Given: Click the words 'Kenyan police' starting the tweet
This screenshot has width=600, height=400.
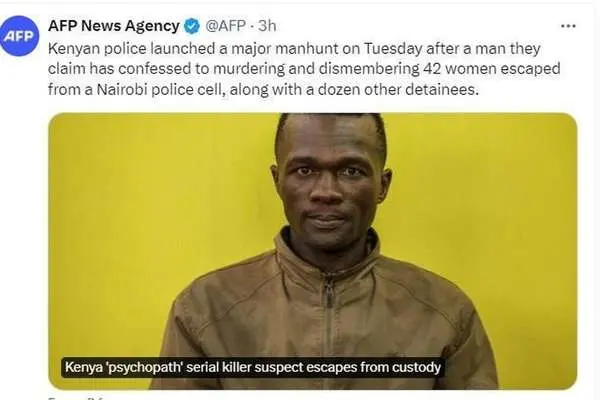Looking at the screenshot, I should click(x=97, y=49).
